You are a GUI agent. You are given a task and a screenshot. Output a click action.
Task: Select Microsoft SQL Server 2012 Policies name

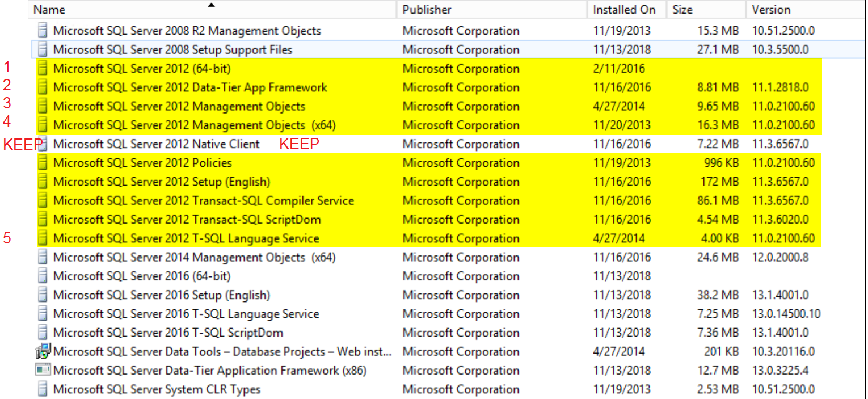pos(142,163)
